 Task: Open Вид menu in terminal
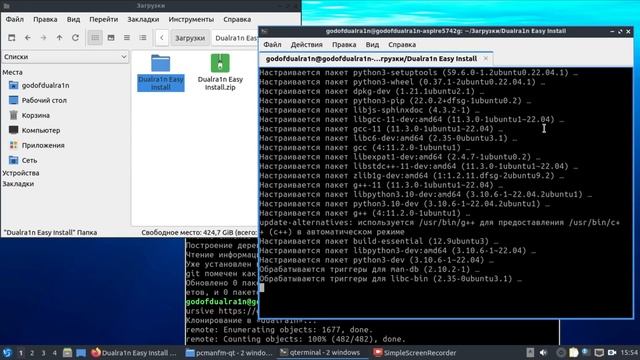(372, 44)
